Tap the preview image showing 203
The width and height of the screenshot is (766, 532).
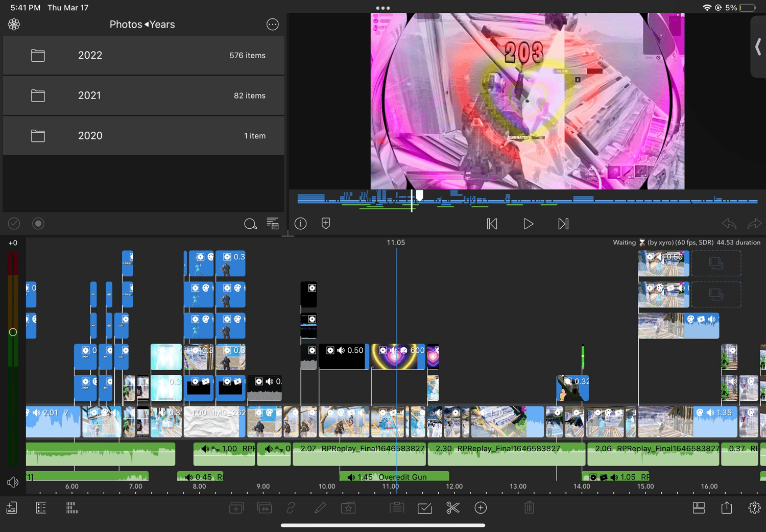tap(528, 101)
